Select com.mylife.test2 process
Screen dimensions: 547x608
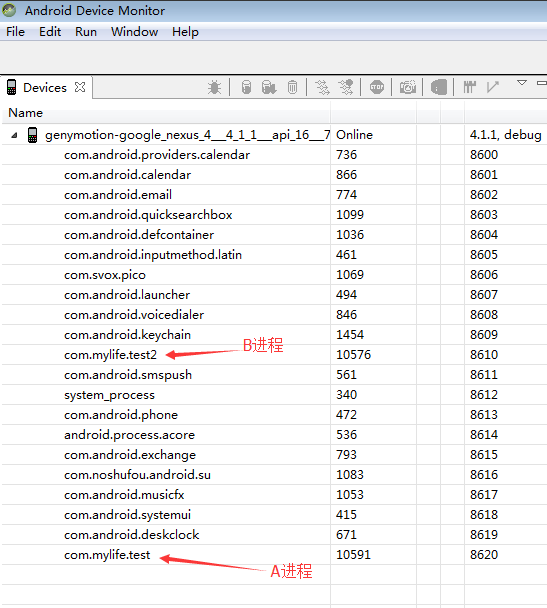click(x=273, y=355)
